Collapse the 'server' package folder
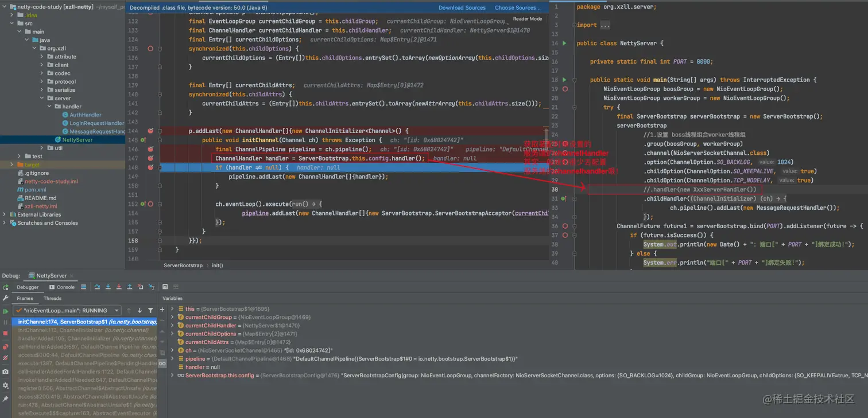 (42, 98)
